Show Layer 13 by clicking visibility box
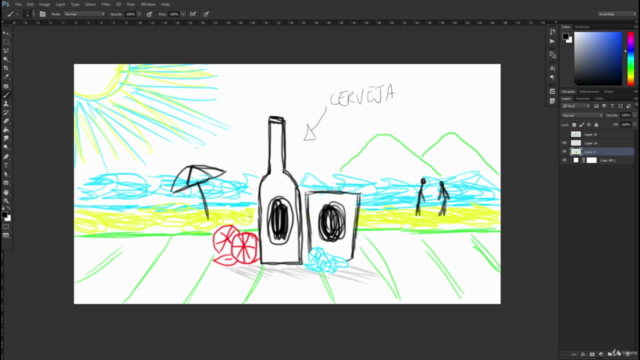 click(564, 134)
